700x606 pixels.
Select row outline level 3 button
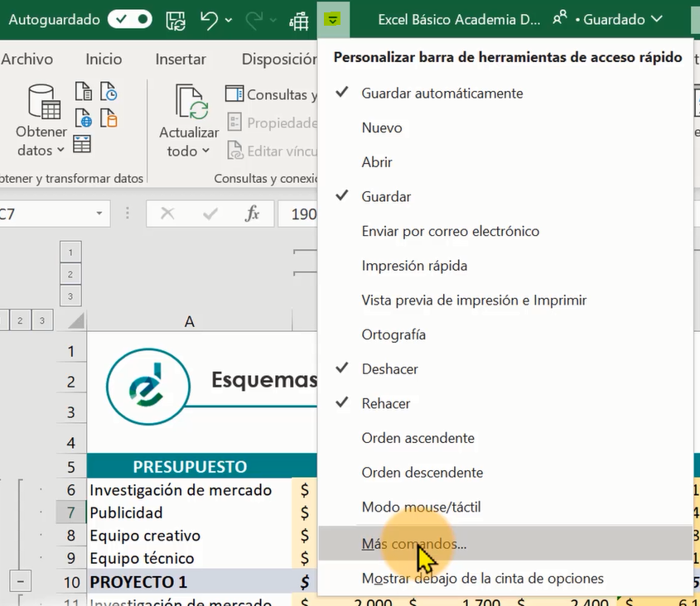[x=42, y=320]
